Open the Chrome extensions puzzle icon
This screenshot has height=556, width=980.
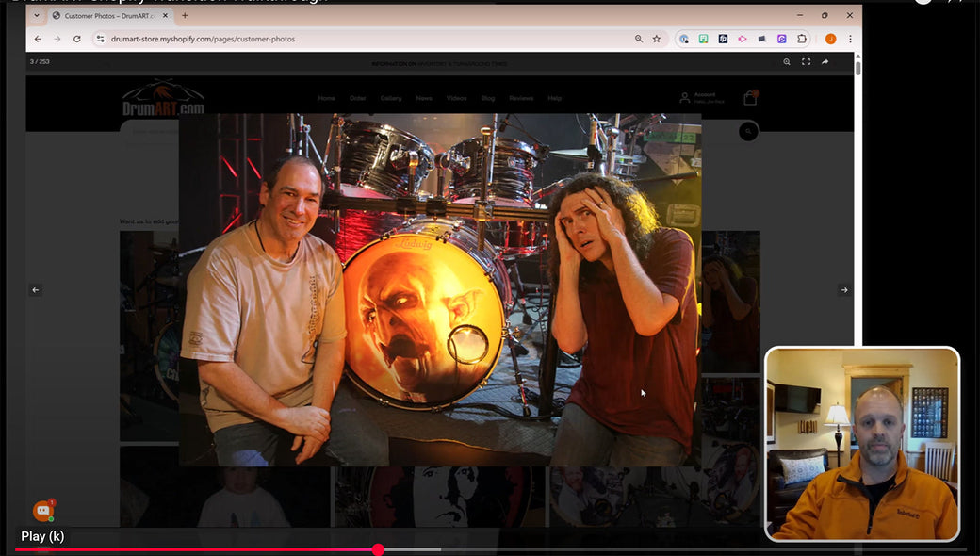click(x=802, y=39)
